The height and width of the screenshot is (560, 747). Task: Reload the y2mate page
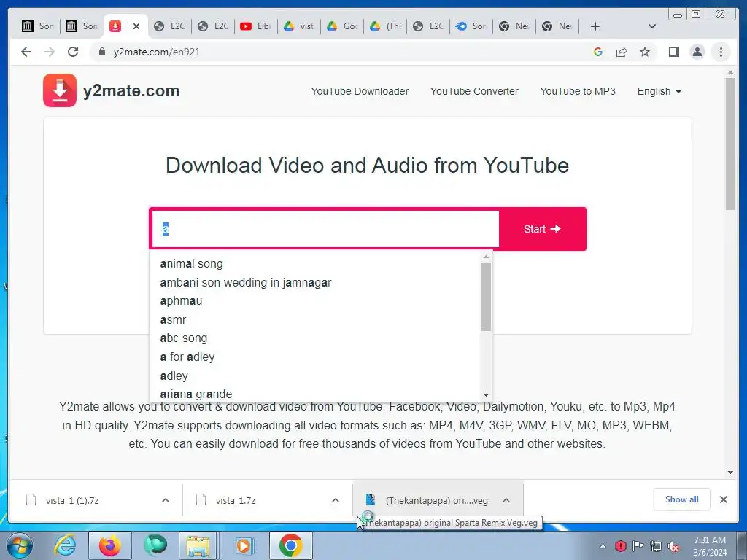point(73,52)
